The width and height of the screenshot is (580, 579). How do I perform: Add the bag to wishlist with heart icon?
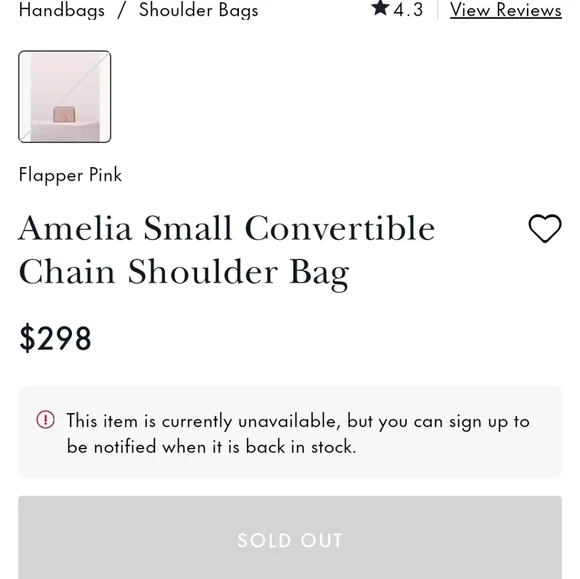545,228
